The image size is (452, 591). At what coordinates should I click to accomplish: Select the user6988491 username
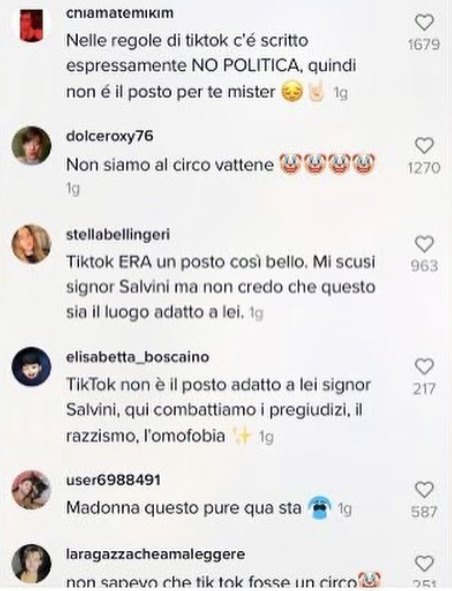(x=113, y=480)
